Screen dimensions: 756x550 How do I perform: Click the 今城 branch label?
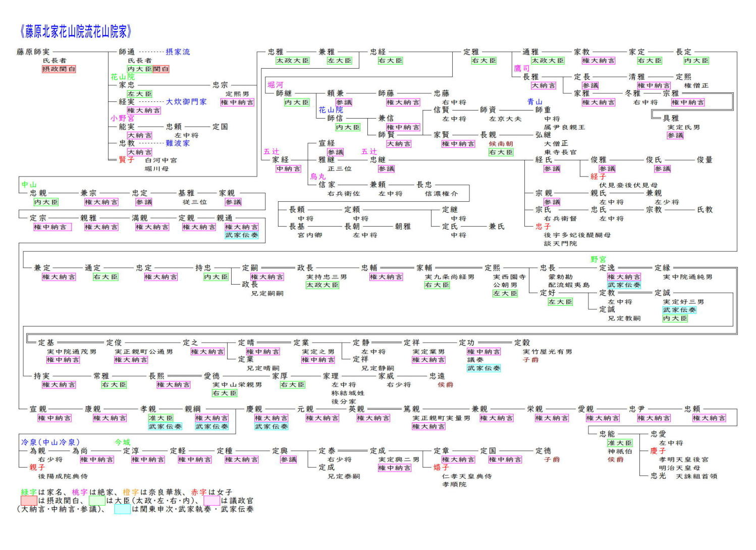point(123,443)
